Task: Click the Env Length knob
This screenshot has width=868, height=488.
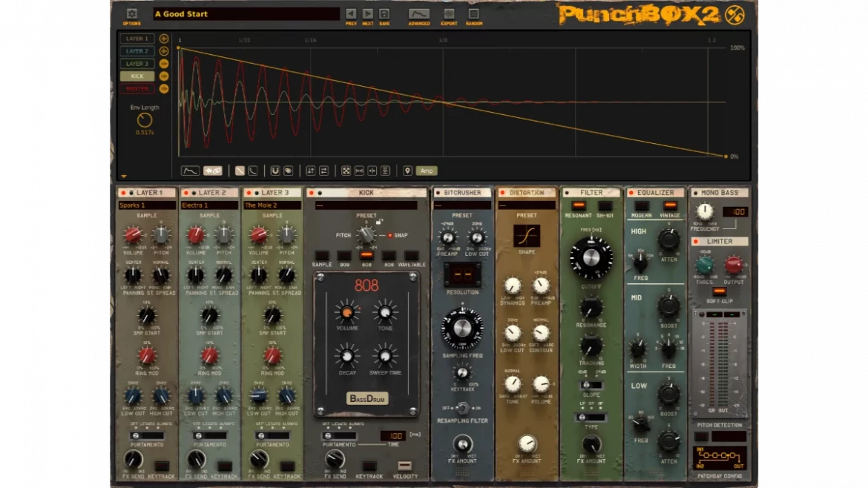Action: 145,120
